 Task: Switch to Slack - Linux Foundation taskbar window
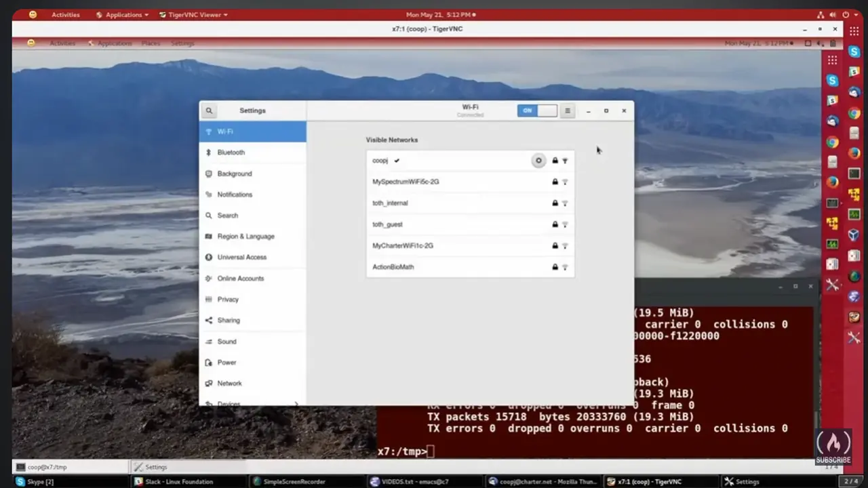[178, 481]
